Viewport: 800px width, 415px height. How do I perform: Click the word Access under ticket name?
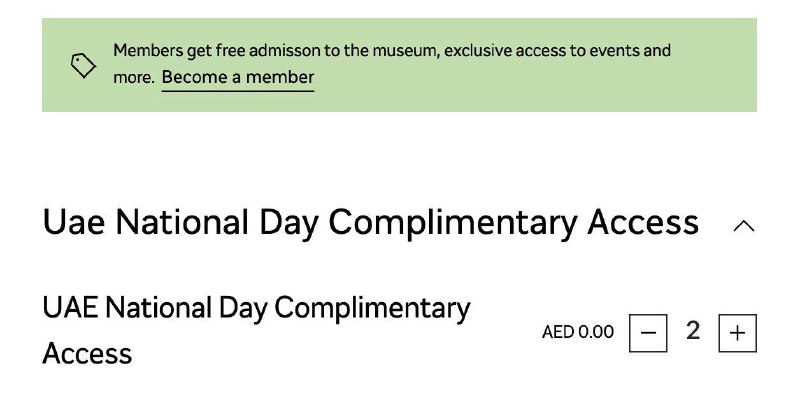(x=87, y=353)
